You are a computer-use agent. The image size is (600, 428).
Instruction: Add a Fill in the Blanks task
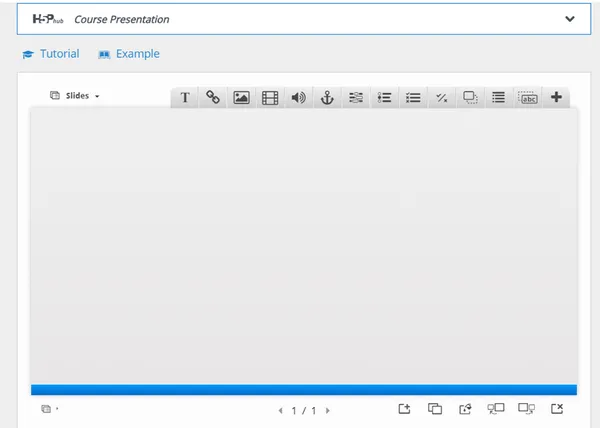tap(355, 98)
